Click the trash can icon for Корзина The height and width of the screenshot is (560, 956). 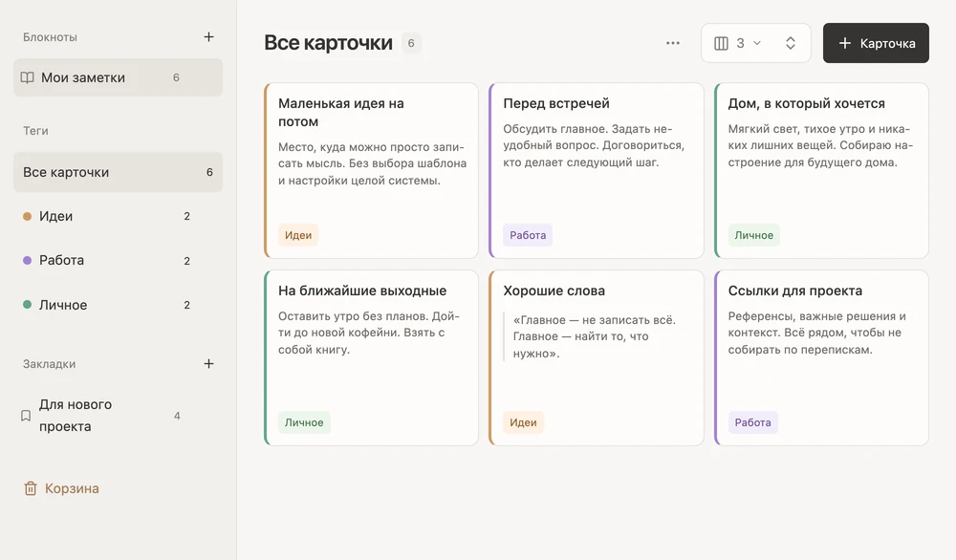[x=31, y=488]
